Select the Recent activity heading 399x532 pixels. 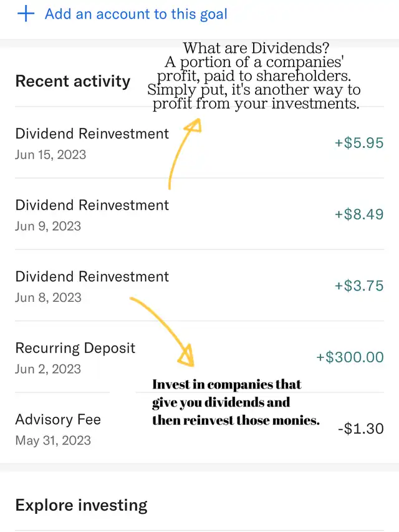[x=72, y=81]
